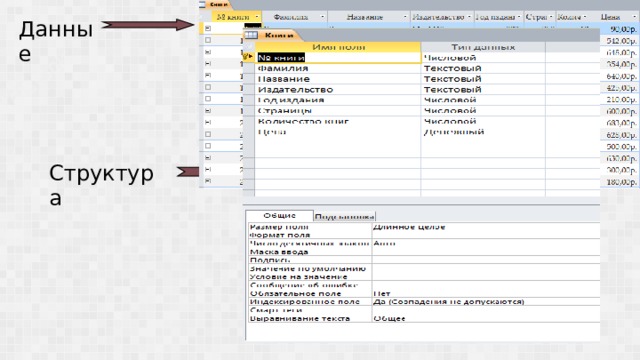Click the Тип данных column header
Viewport: 640px width, 360px height.
click(483, 47)
